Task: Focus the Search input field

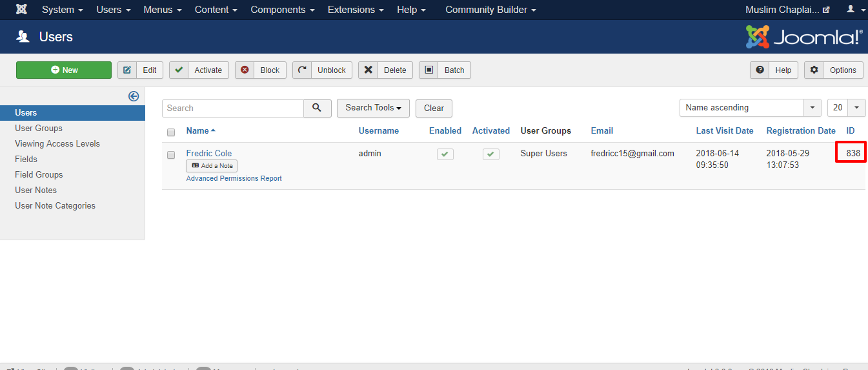Action: click(233, 108)
